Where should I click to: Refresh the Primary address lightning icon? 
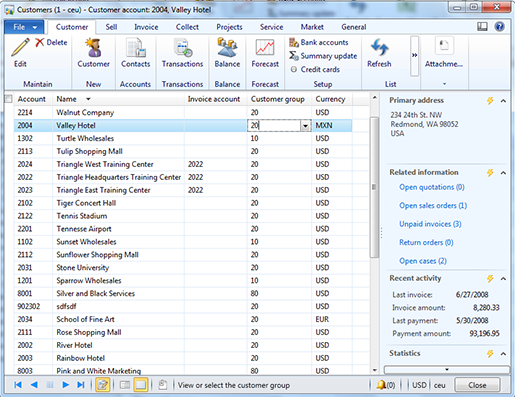point(490,100)
